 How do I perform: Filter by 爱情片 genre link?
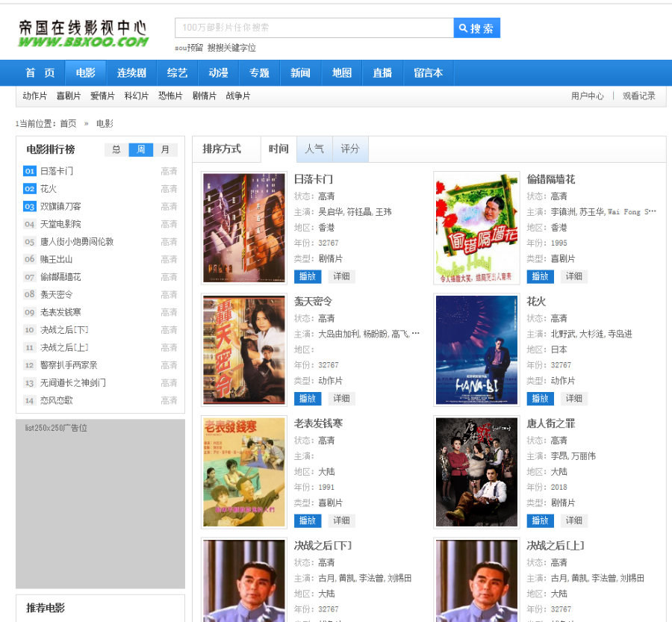pos(102,96)
